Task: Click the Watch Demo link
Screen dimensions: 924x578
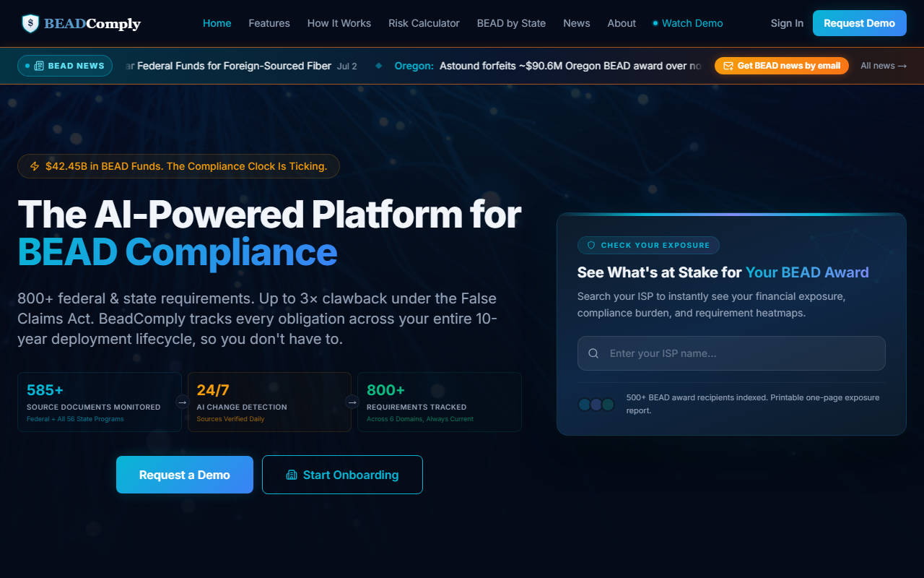Action: click(x=688, y=23)
